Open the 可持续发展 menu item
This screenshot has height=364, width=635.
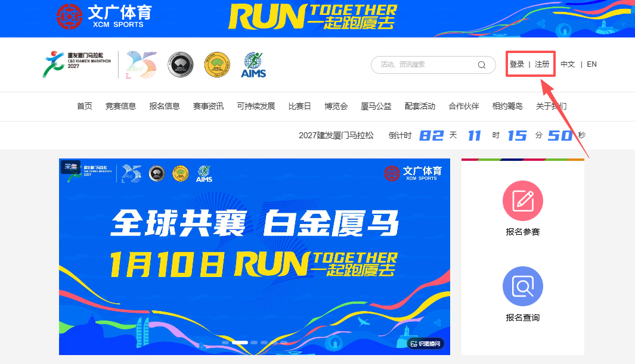(256, 106)
